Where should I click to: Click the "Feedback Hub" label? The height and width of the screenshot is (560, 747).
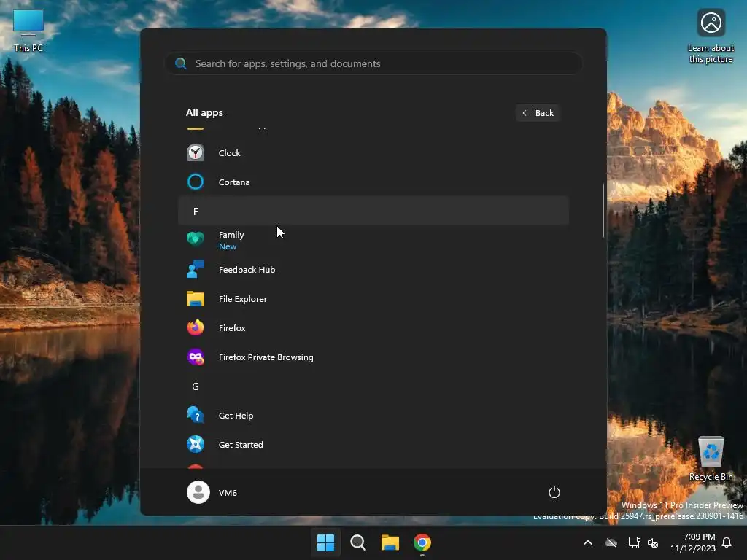247,270
